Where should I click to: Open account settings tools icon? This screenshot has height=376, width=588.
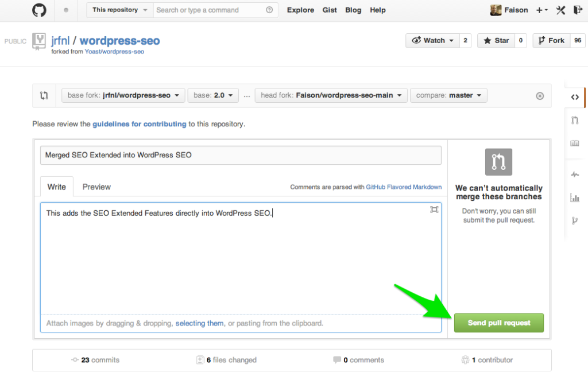click(561, 10)
